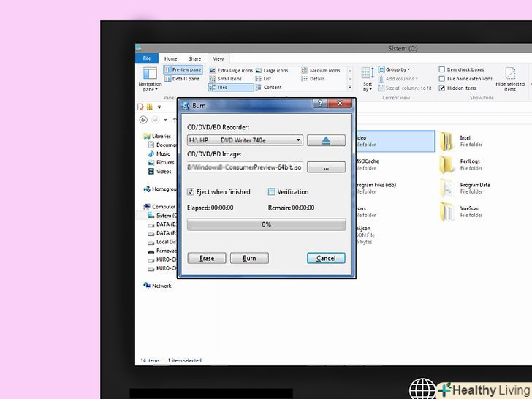The image size is (532, 399).
Task: Open the ProgramData folder
Action: pos(465,188)
